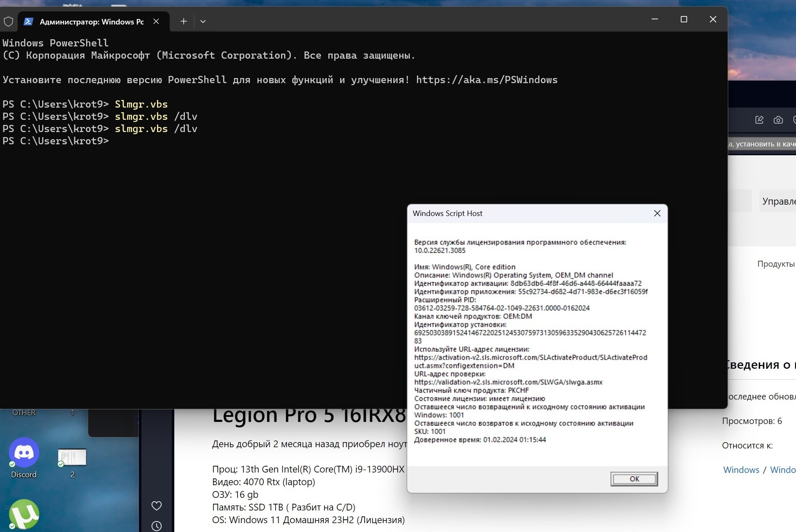Click the Legion Pro 5 16IRX8 heading
The width and height of the screenshot is (796, 532).
click(x=309, y=416)
